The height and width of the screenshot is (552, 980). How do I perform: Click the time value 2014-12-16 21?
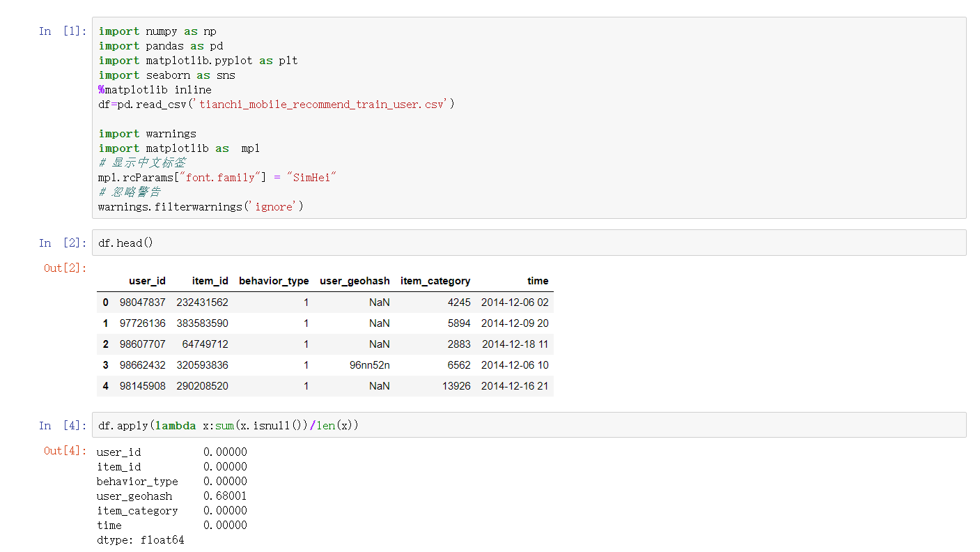coord(515,386)
